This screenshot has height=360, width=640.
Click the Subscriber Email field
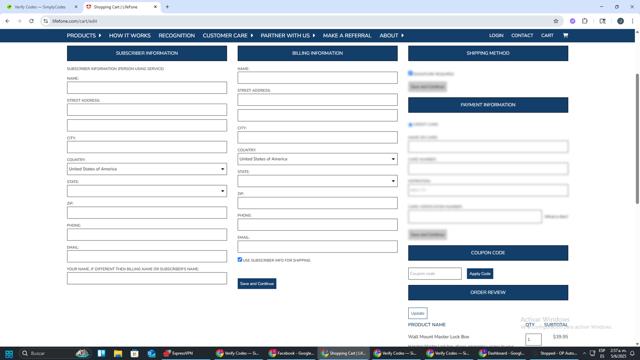pyautogui.click(x=147, y=256)
